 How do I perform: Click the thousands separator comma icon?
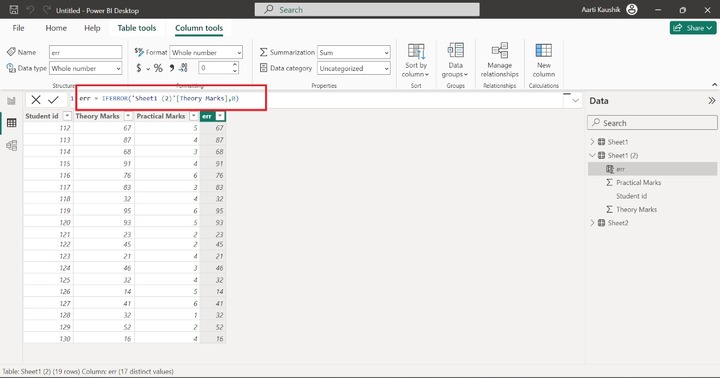pos(171,68)
